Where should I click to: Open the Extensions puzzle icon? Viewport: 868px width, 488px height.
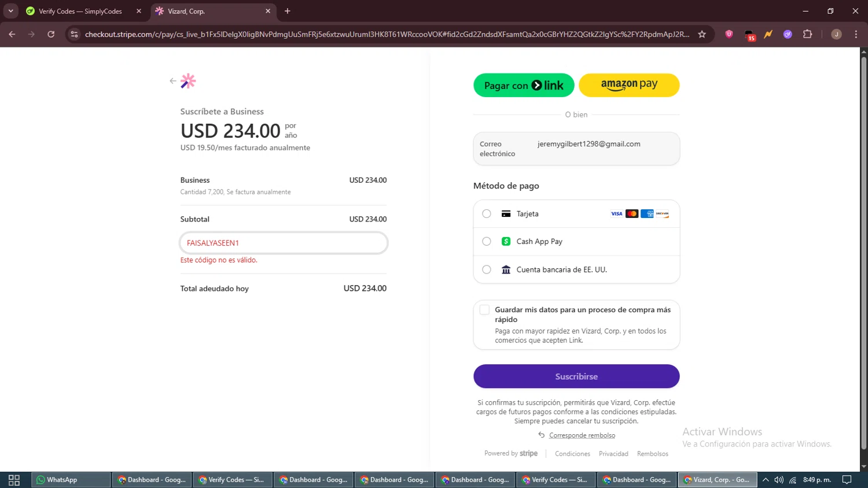coord(808,34)
